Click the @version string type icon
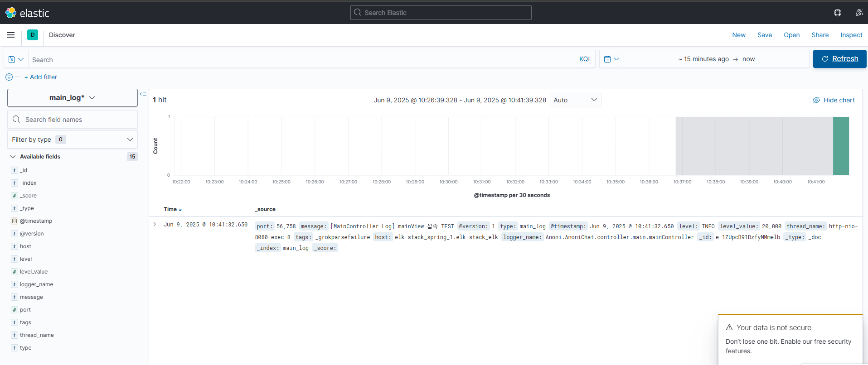Viewport: 868px width, 365px height. click(x=15, y=234)
